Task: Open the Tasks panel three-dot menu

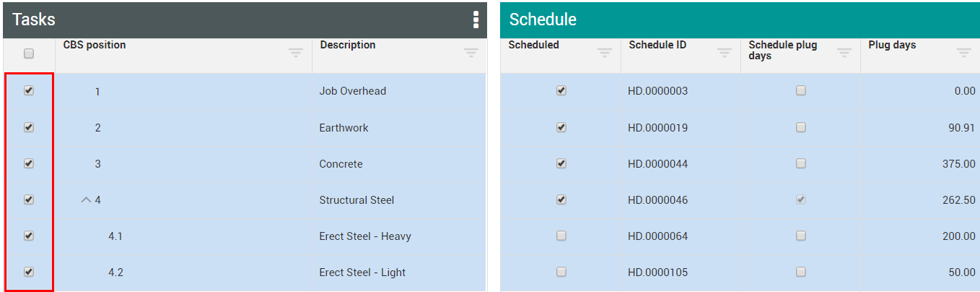Action: (476, 20)
